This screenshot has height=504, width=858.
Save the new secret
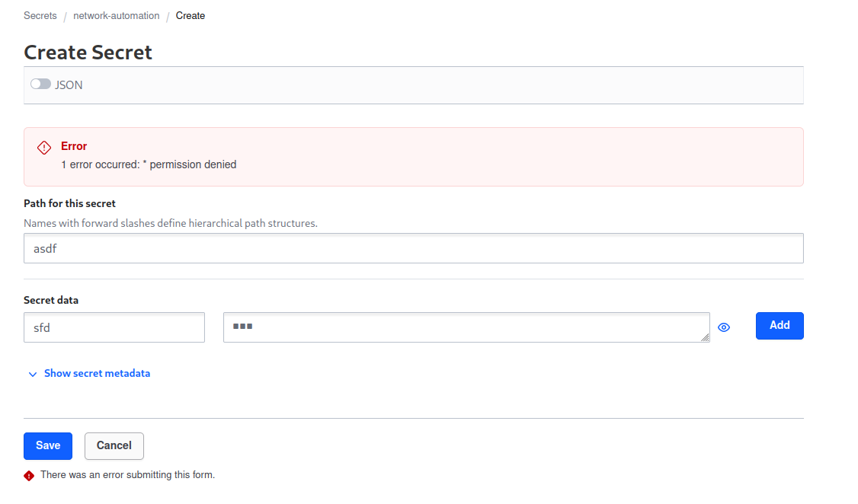(x=47, y=445)
